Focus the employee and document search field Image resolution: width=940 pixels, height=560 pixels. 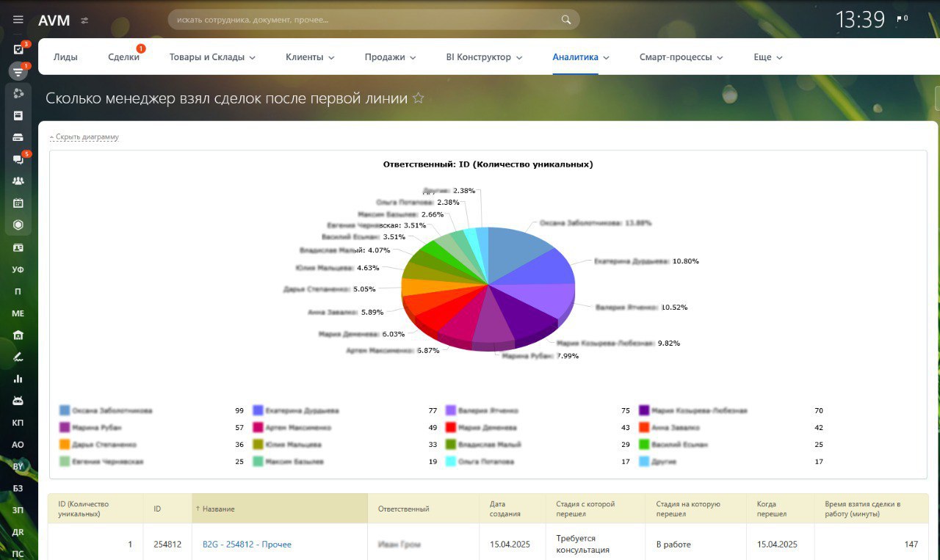[x=364, y=20]
